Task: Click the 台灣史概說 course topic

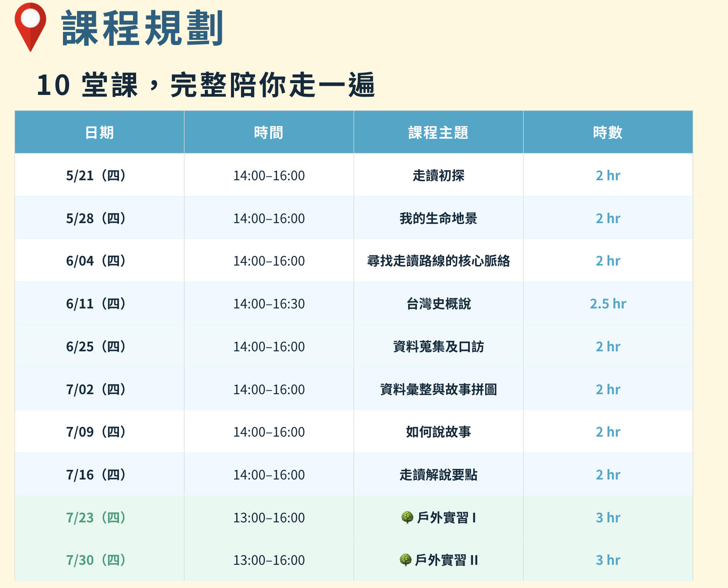Action: 438,304
